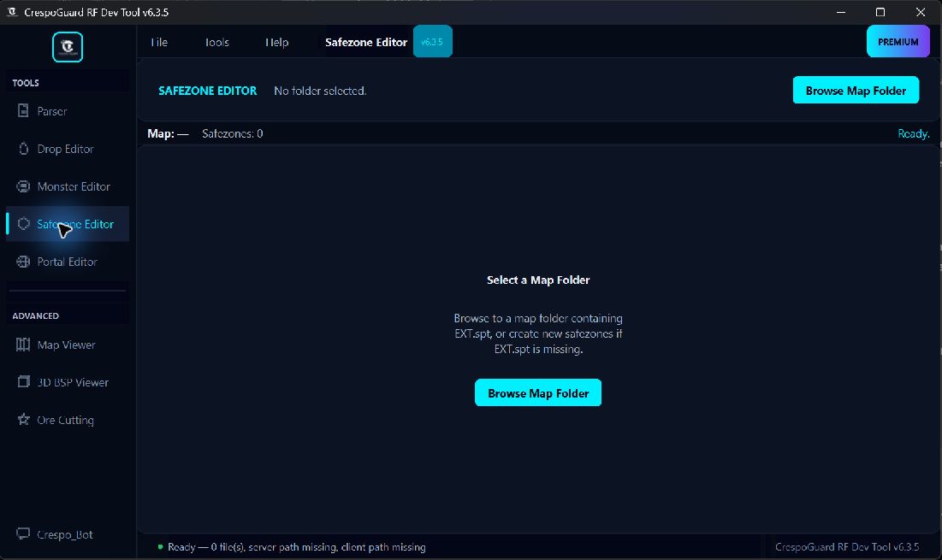Click the 'No folder selected.' text
The image size is (942, 560).
pos(320,91)
